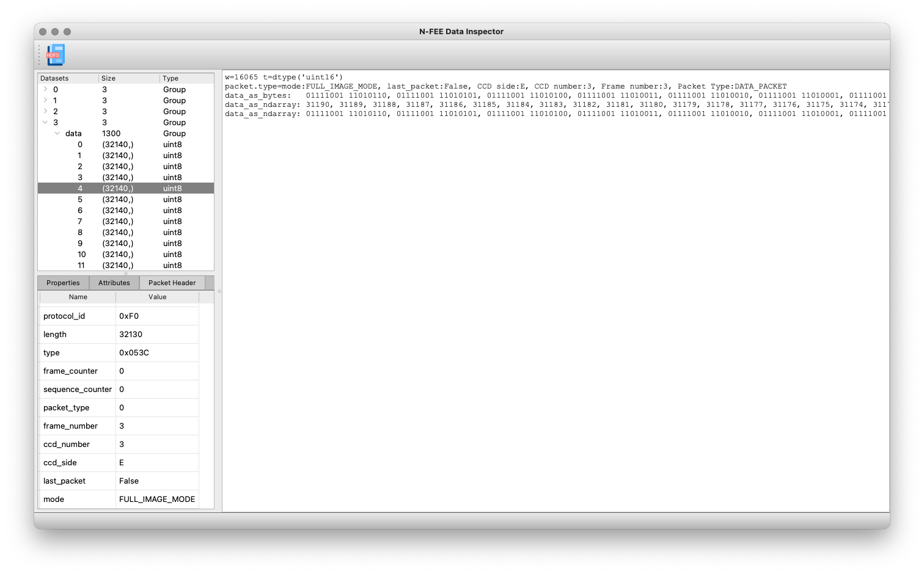This screenshot has height=574, width=924.
Task: Click the length value 32130
Action: coord(131,334)
